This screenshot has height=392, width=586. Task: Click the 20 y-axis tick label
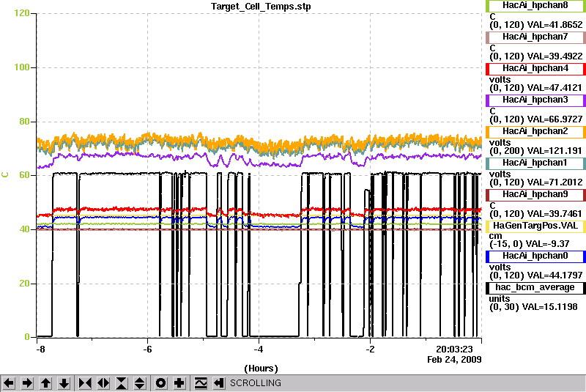[x=24, y=284]
